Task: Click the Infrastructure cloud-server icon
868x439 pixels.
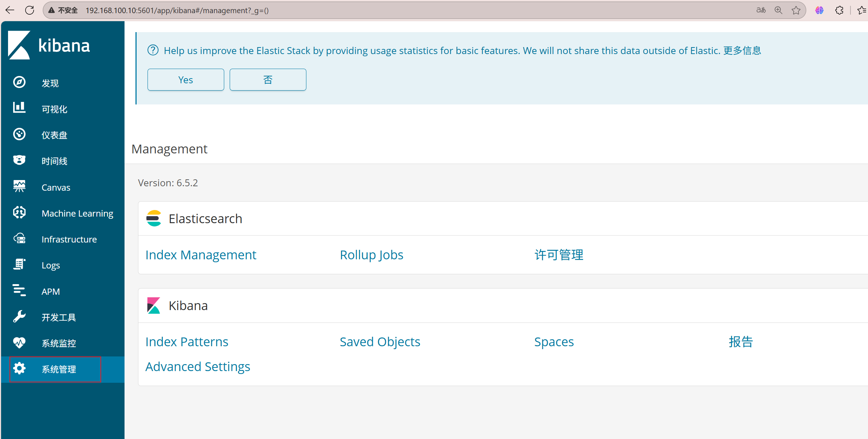Action: pyautogui.click(x=19, y=239)
